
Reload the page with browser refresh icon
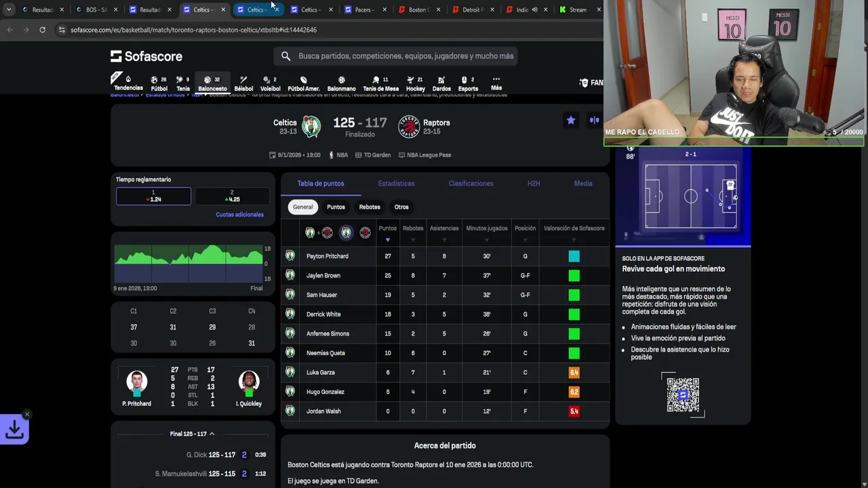pyautogui.click(x=42, y=30)
